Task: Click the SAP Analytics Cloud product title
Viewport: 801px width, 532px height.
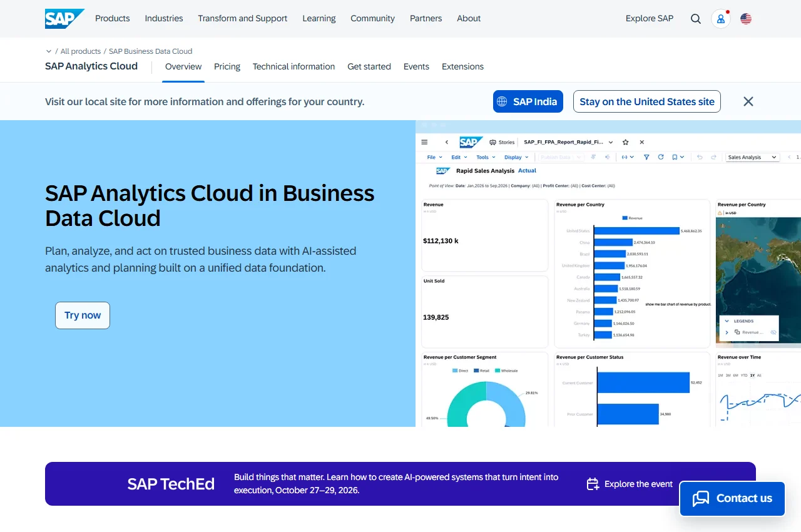Action: (91, 66)
